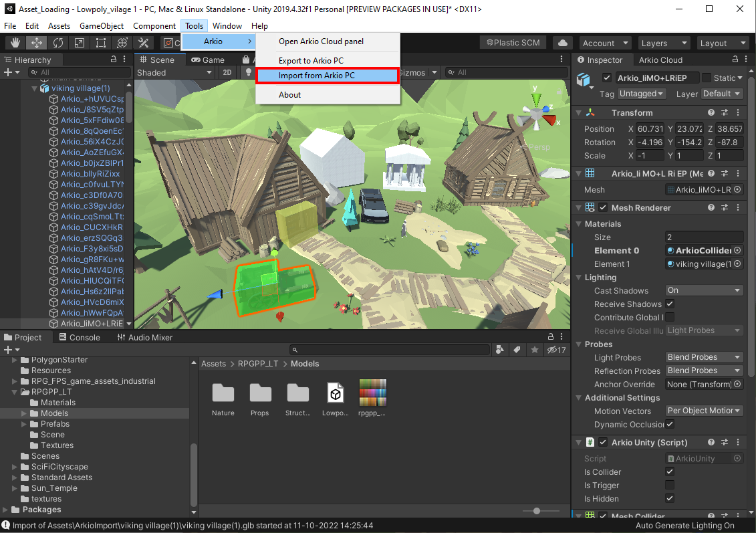This screenshot has height=533, width=756.
Task: Collapse the Transform component foldout
Action: [x=579, y=112]
